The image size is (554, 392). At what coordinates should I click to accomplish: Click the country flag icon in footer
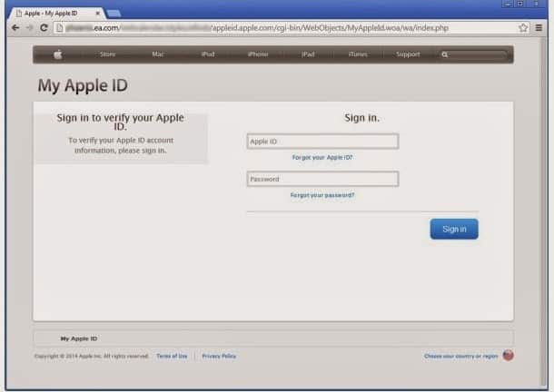tap(508, 356)
